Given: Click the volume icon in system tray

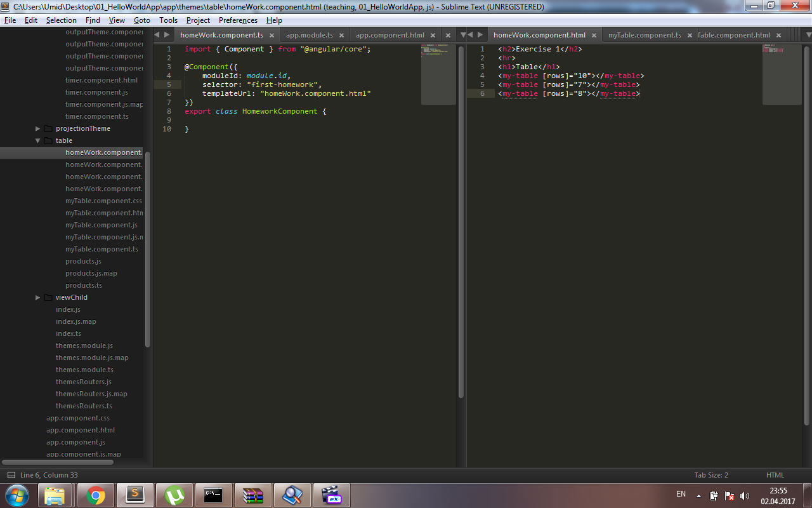Looking at the screenshot, I should 745,495.
